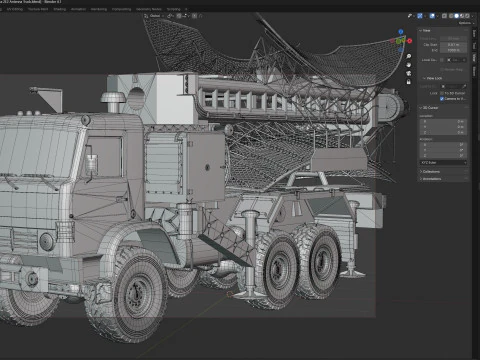This screenshot has height=360, width=480.
Task: Pick lock object with eyedropper icon
Action: [x=464, y=86]
